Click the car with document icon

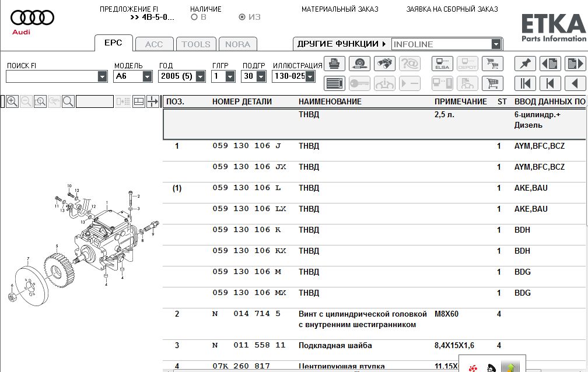click(x=467, y=83)
